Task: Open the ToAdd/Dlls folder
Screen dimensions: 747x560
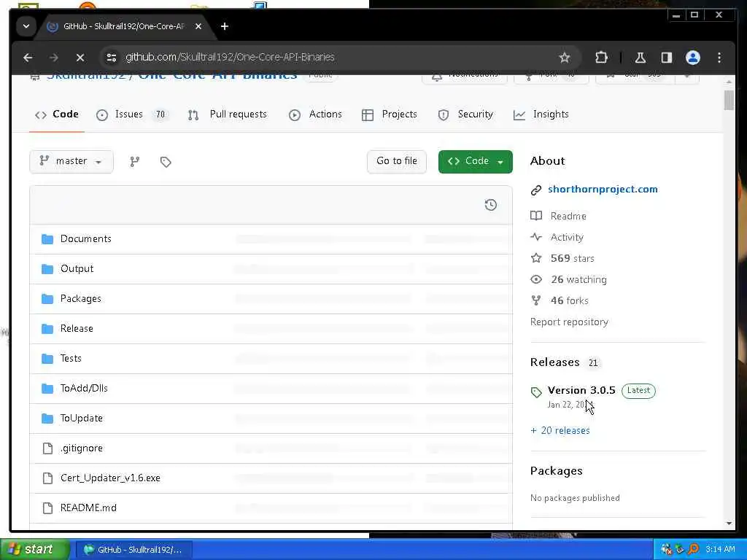Action: (84, 389)
